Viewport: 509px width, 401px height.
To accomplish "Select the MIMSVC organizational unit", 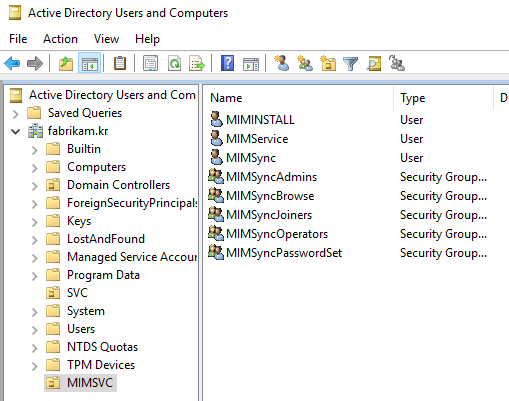I will (90, 383).
